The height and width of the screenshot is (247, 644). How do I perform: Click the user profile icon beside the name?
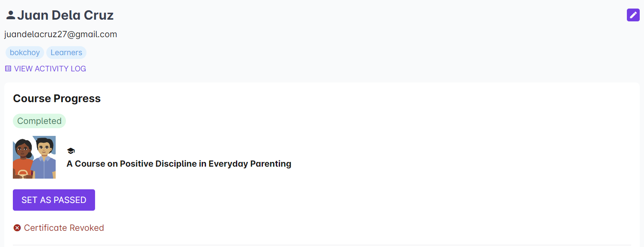[11, 15]
